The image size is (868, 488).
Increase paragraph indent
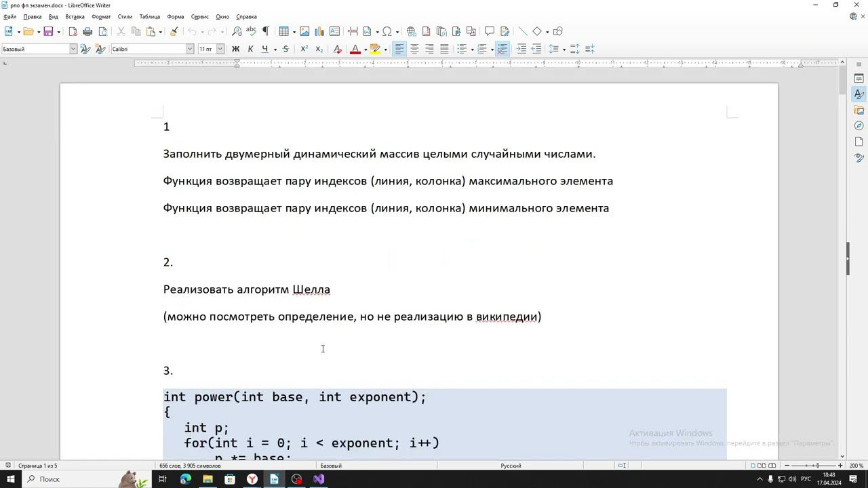click(521, 49)
